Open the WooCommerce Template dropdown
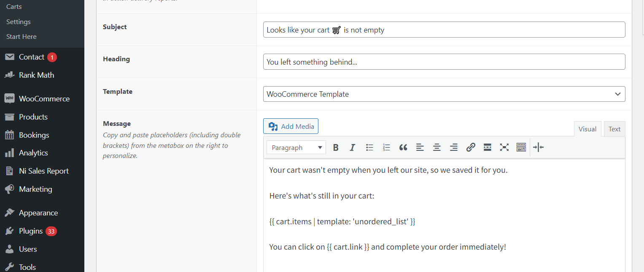 click(x=444, y=94)
